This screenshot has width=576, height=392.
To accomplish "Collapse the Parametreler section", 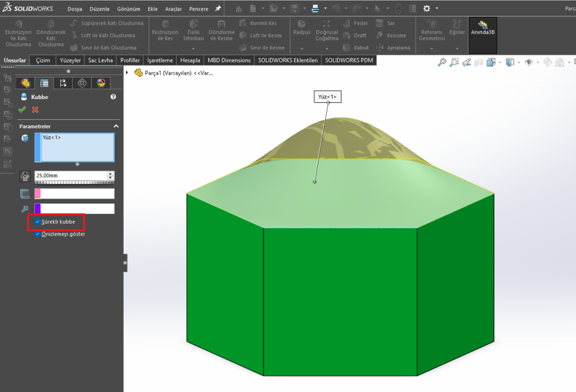I will tap(116, 126).
